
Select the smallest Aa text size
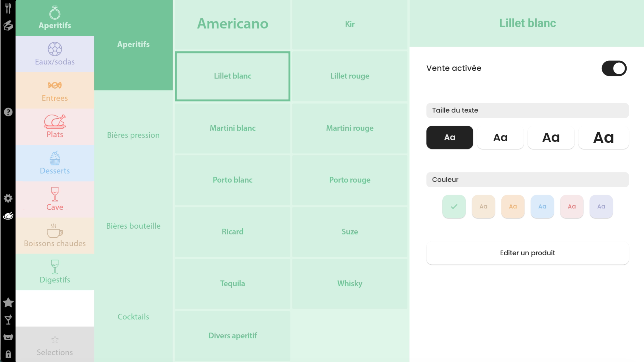pos(449,137)
